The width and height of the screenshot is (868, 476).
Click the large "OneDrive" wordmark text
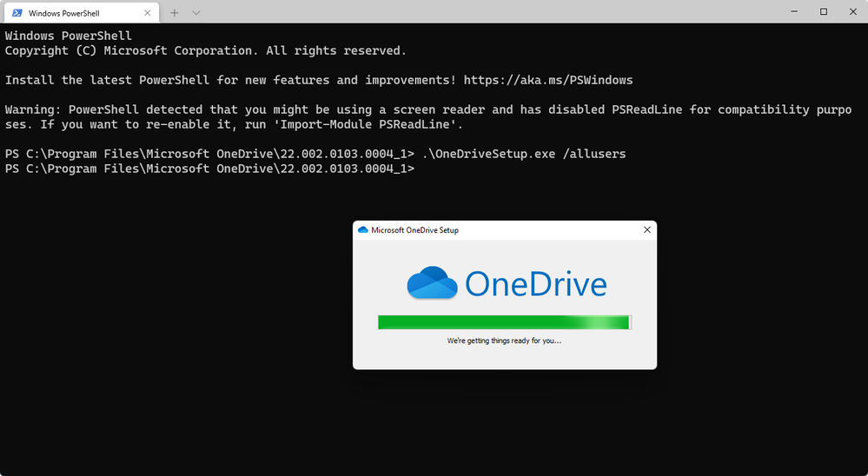pyautogui.click(x=536, y=283)
